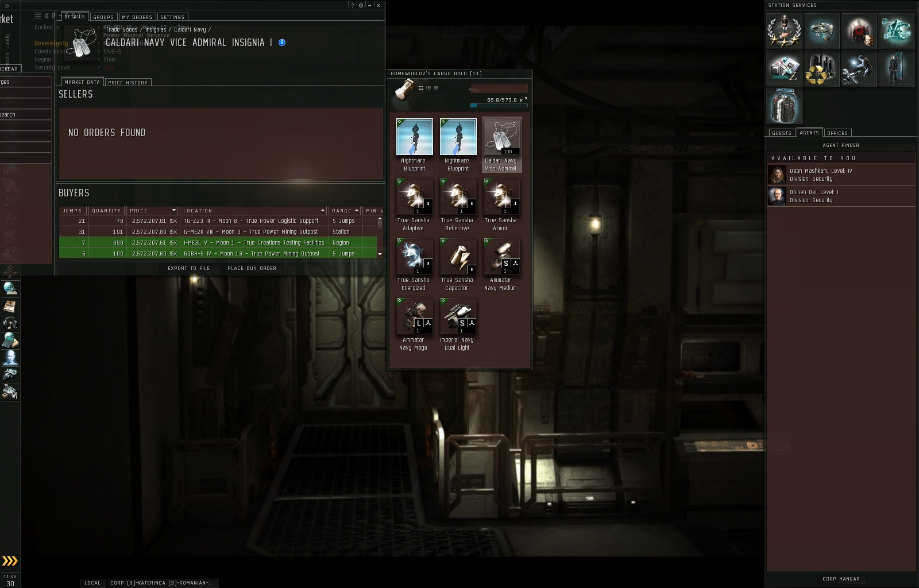The image size is (919, 588).
Task: Switch cargo hold to icon view
Action: click(x=421, y=88)
